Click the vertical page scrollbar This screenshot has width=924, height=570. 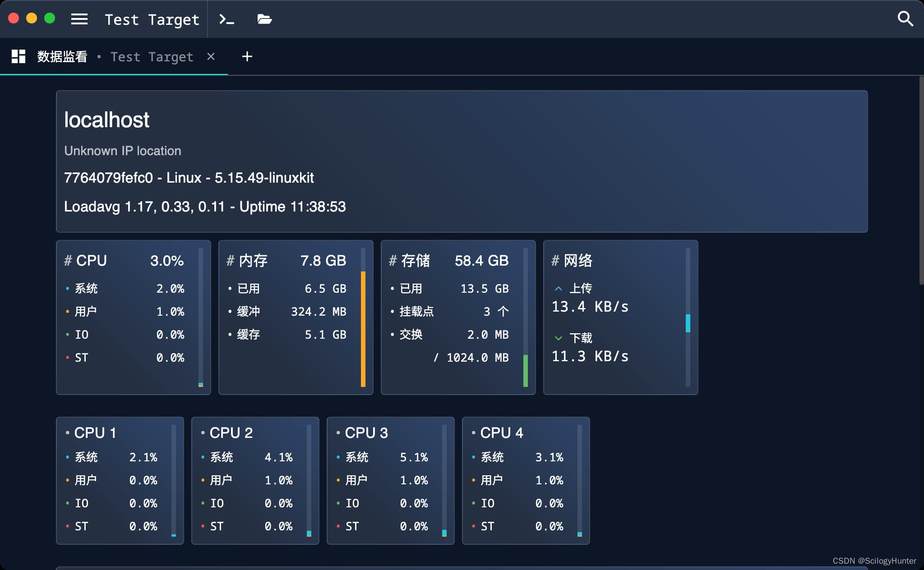(921, 180)
